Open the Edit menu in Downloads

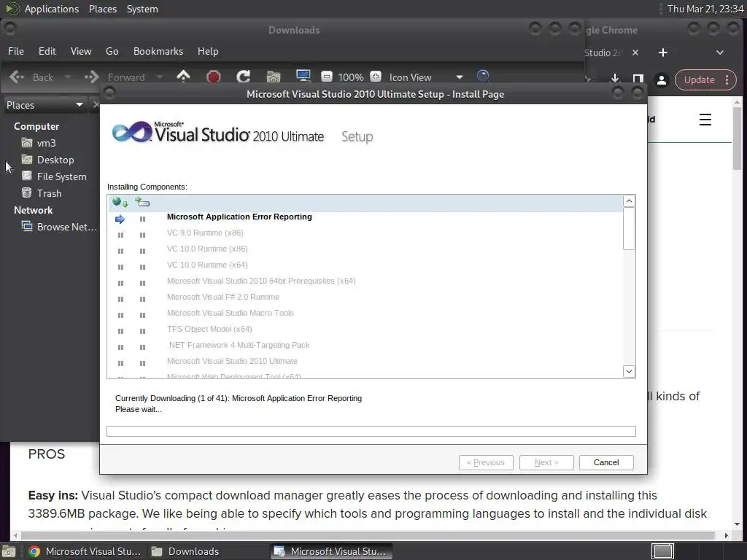[47, 51]
